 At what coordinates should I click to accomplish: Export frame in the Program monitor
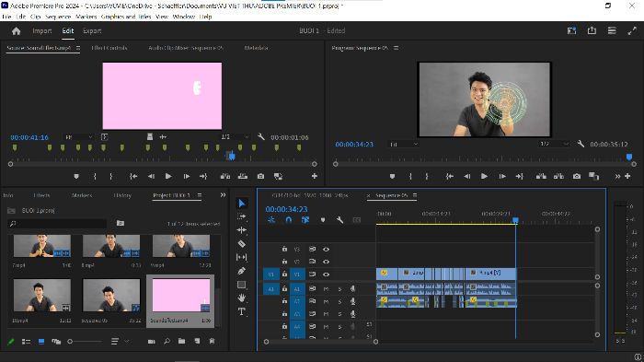[x=577, y=176]
